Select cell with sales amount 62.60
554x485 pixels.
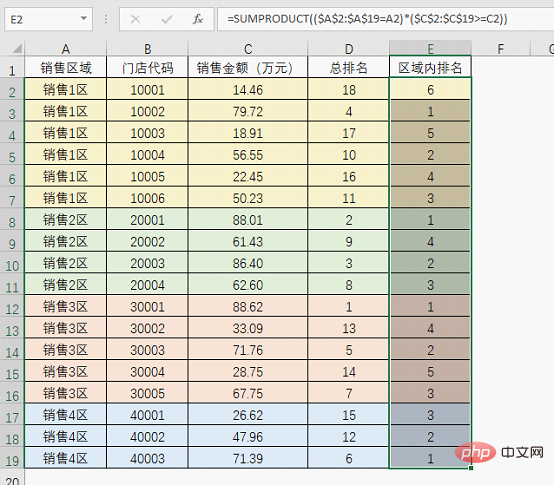coord(248,285)
